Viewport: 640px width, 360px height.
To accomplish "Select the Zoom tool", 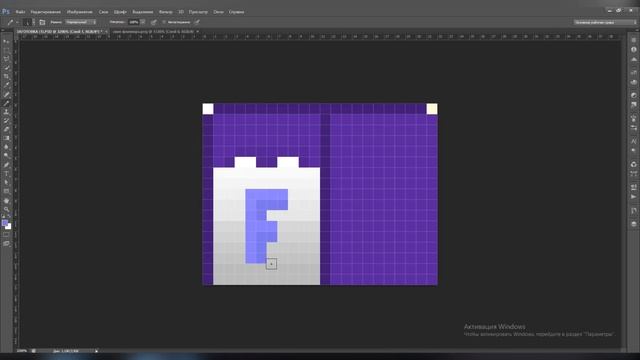I will 6,209.
